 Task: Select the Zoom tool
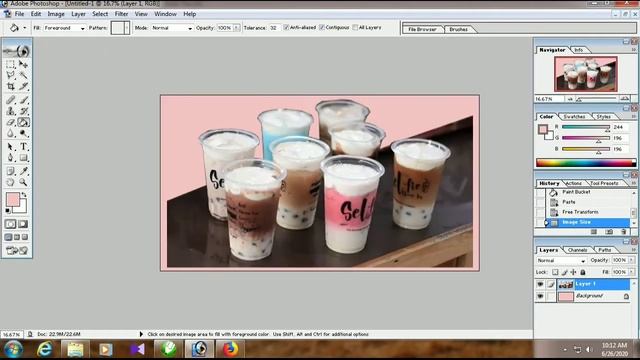point(23,182)
